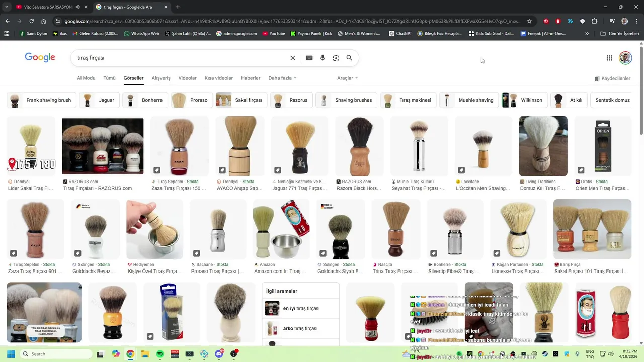Start voice search with the microphone icon
The image size is (644, 362).
click(x=323, y=58)
